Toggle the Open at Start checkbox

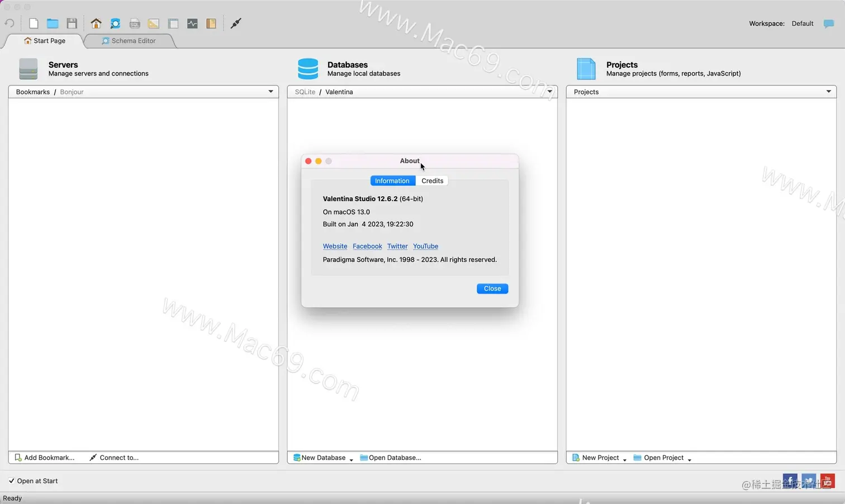coord(11,481)
